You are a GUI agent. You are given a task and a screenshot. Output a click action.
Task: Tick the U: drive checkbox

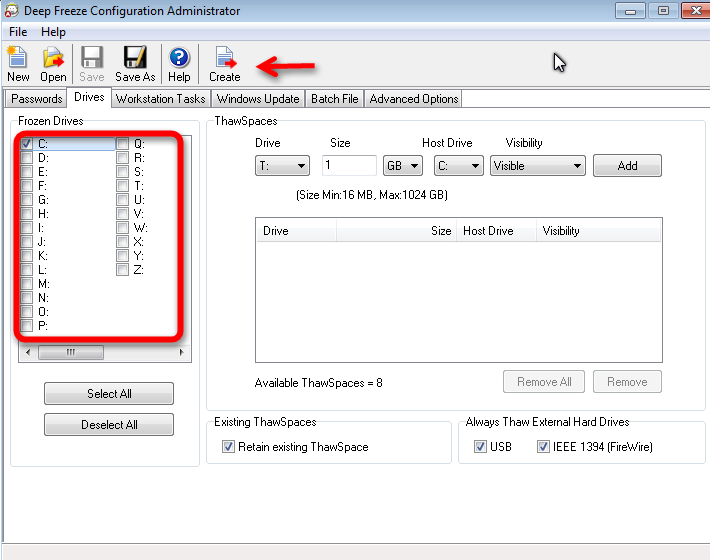(x=122, y=200)
